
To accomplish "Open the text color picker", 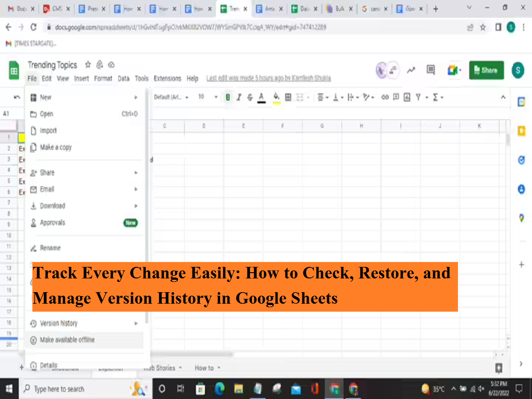I will 262,98.
